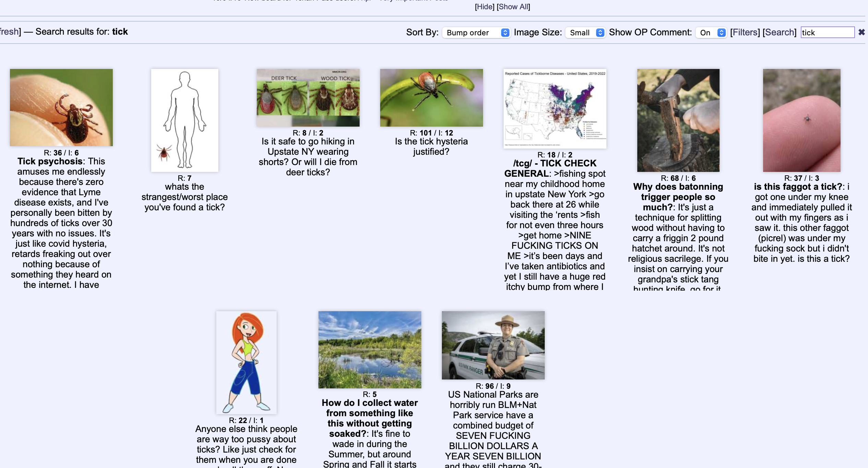Open the deer tick vs wood tick thumbnail
Viewport: 868px width, 468px height.
308,98
